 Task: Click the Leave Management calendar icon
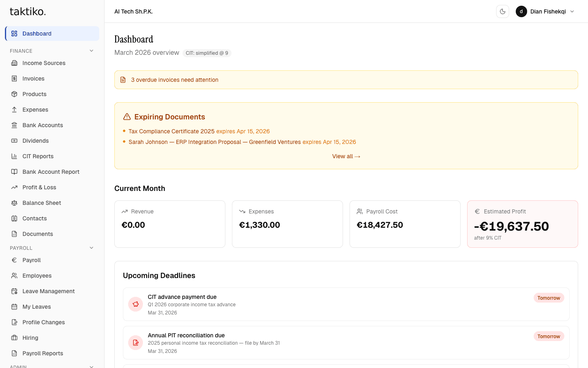coord(14,291)
